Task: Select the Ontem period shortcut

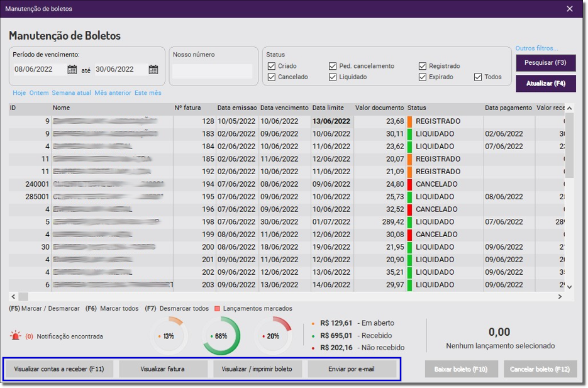Action: click(39, 92)
